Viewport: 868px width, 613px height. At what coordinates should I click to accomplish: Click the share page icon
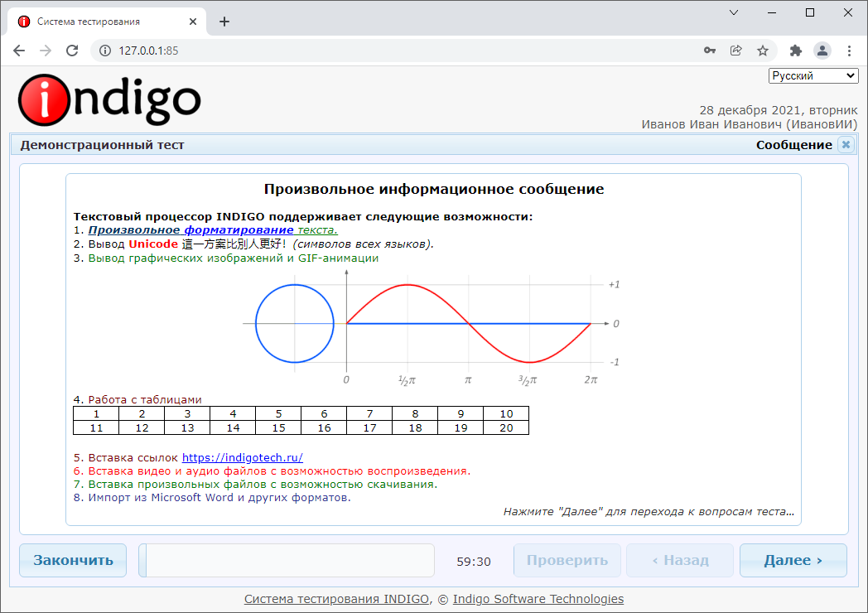click(x=736, y=51)
